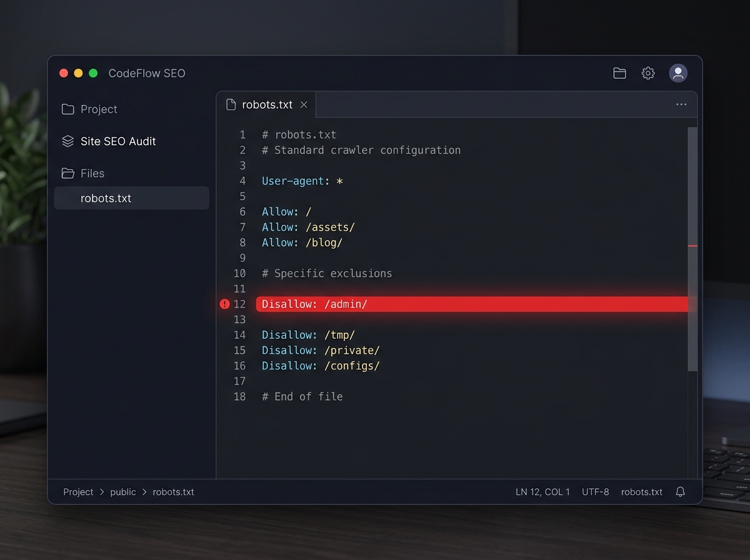The height and width of the screenshot is (560, 750).
Task: Click the error marker on line 12
Action: click(x=225, y=304)
